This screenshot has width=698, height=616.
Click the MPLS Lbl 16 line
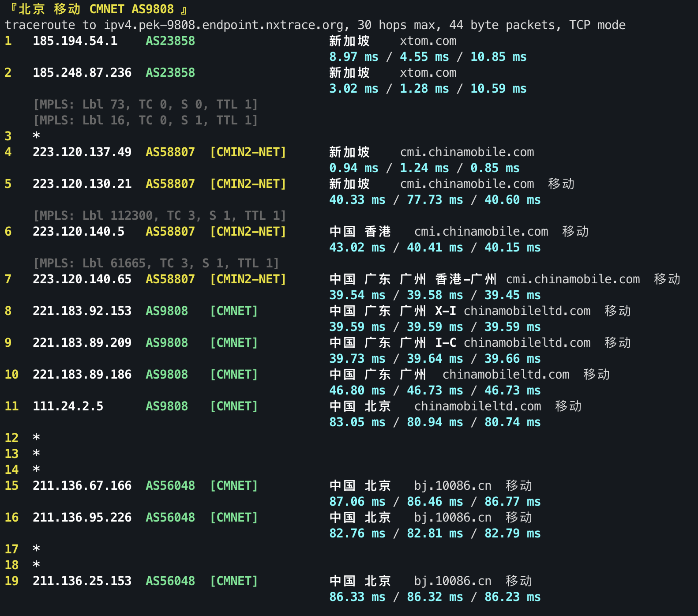tap(146, 120)
